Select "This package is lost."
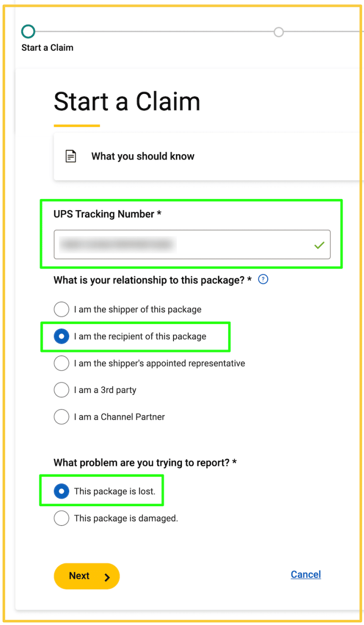This screenshot has height=625, width=364. click(62, 491)
